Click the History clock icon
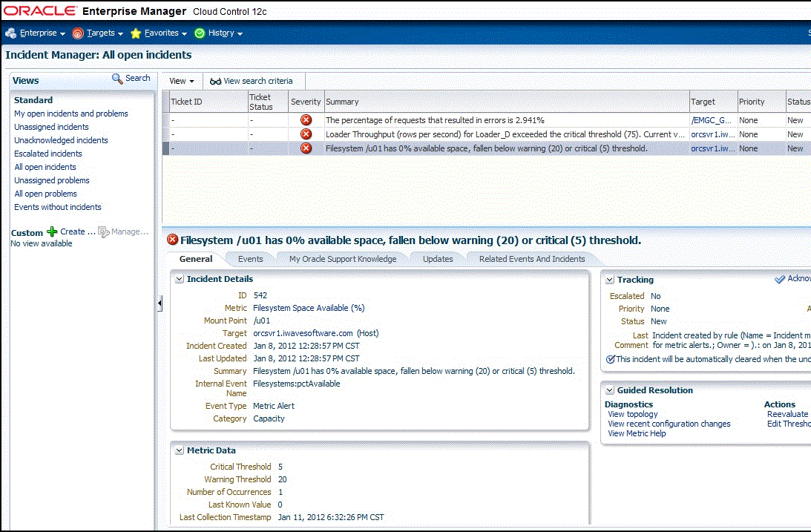The image size is (811, 532). 200,33
